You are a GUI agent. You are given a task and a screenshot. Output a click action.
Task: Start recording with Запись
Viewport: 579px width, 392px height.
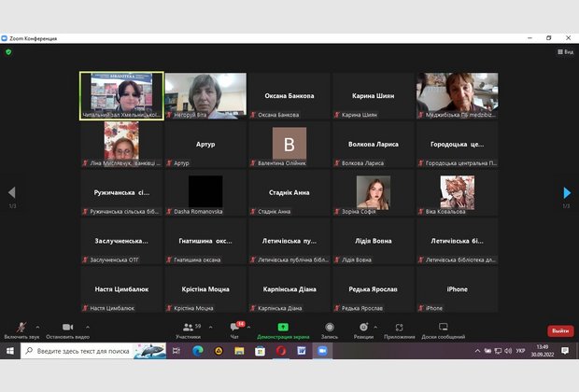coord(329,329)
